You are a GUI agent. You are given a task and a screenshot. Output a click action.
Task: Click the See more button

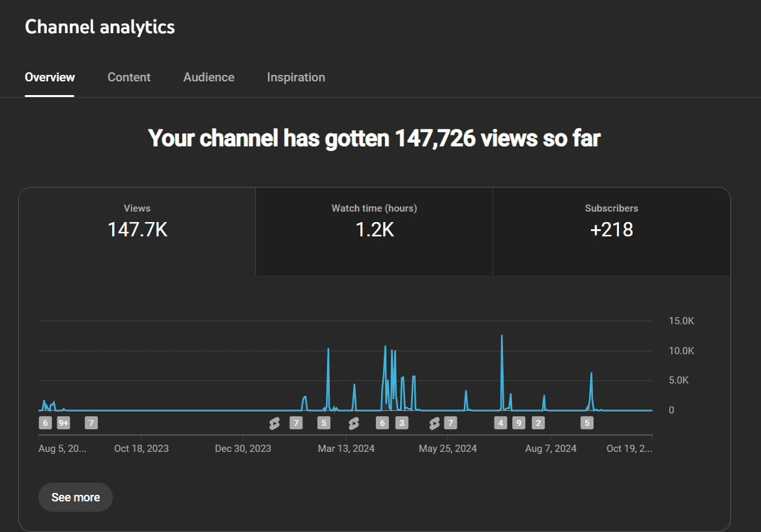[x=76, y=497]
